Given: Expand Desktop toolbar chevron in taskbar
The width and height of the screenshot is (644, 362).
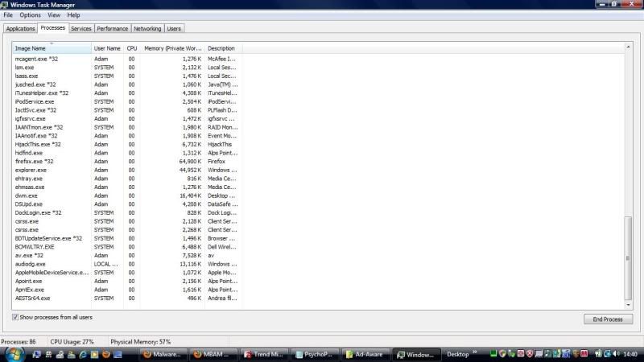Looking at the screenshot, I should pyautogui.click(x=474, y=353).
